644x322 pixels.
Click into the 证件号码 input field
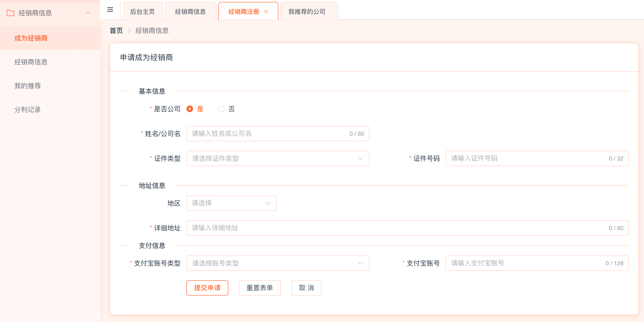(x=527, y=158)
